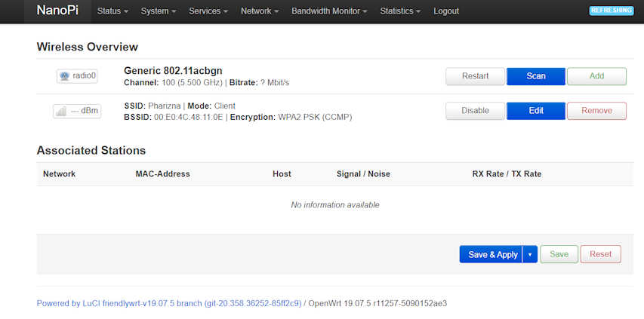
Task: Open the Powered by LuCI friendlywrt link
Action: coord(169,303)
